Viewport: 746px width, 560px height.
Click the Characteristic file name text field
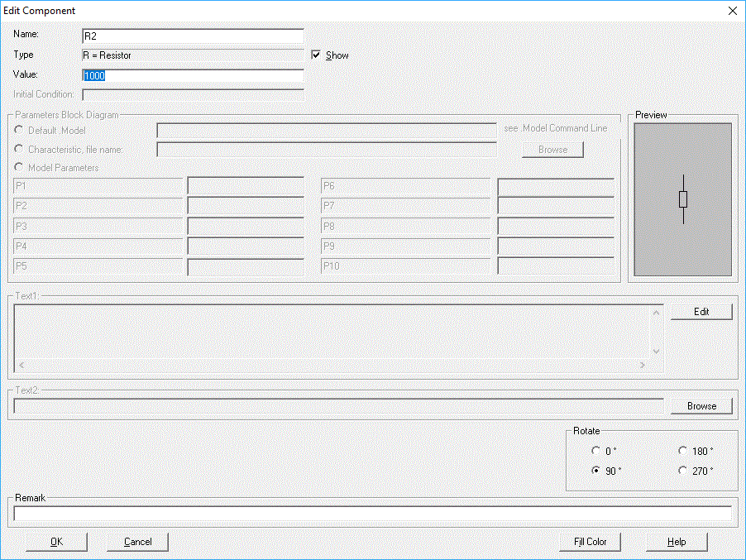pyautogui.click(x=327, y=150)
